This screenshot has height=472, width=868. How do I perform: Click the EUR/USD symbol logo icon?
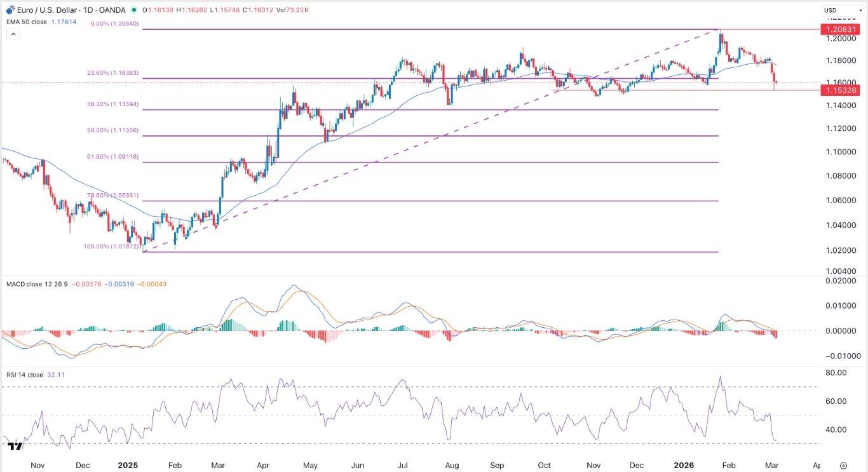(10, 10)
